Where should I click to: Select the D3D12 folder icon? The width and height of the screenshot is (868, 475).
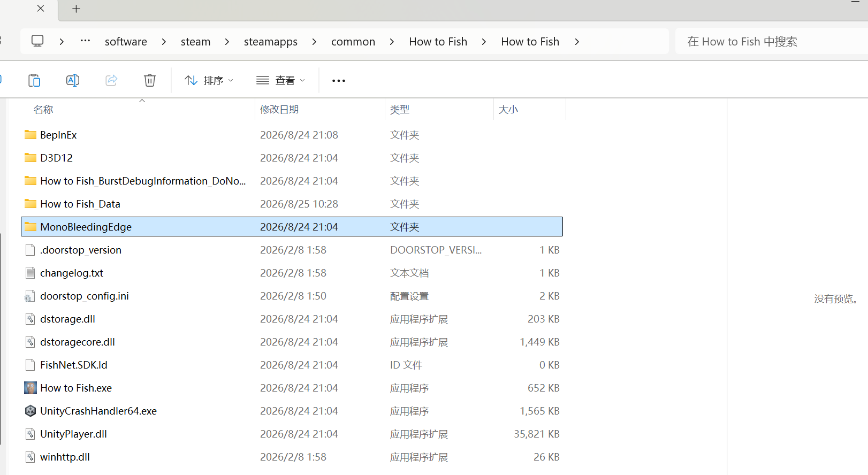click(31, 158)
